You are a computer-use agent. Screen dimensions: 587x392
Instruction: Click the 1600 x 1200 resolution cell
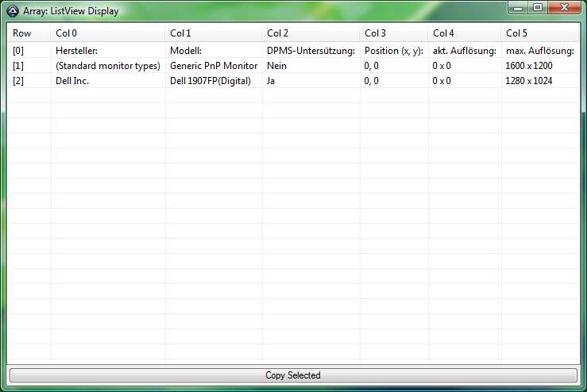pyautogui.click(x=528, y=66)
